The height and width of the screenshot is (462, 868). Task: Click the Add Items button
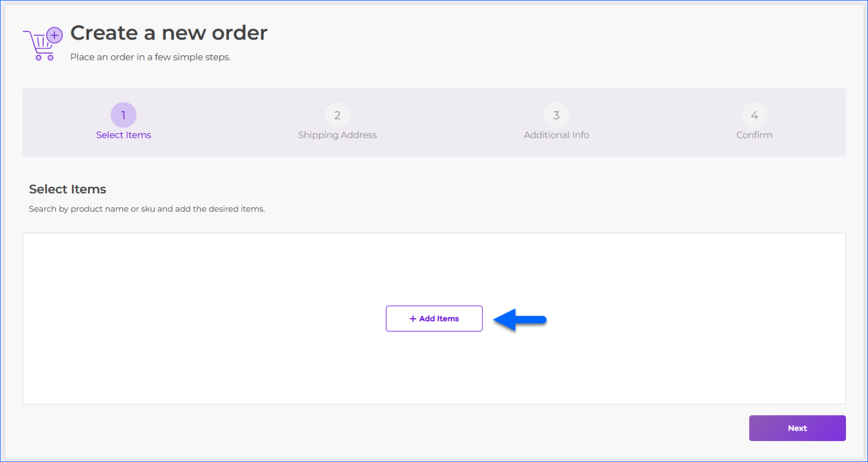click(434, 318)
